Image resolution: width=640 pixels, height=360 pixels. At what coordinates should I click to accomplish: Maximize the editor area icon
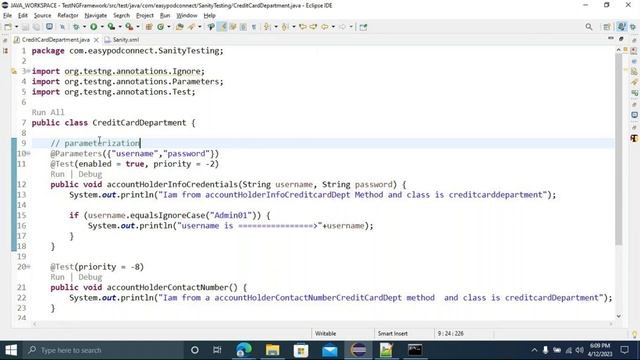pos(621,39)
